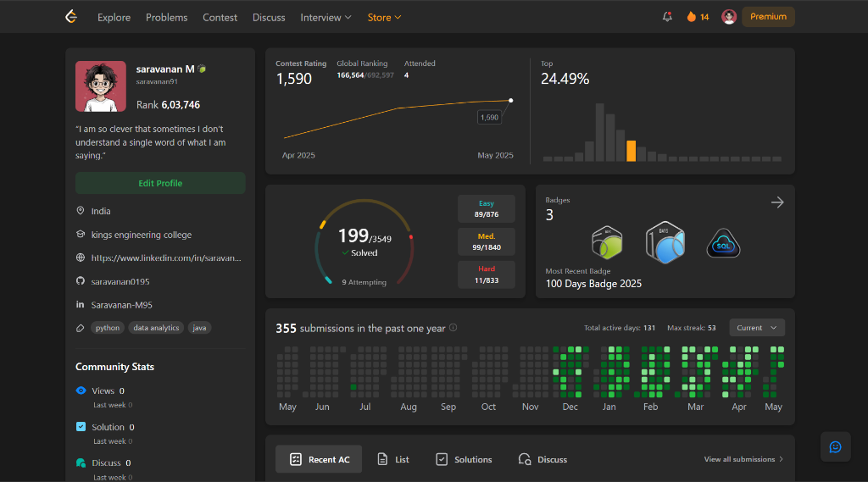The image size is (868, 482).
Task: Expand the Store dropdown
Action: tap(384, 17)
